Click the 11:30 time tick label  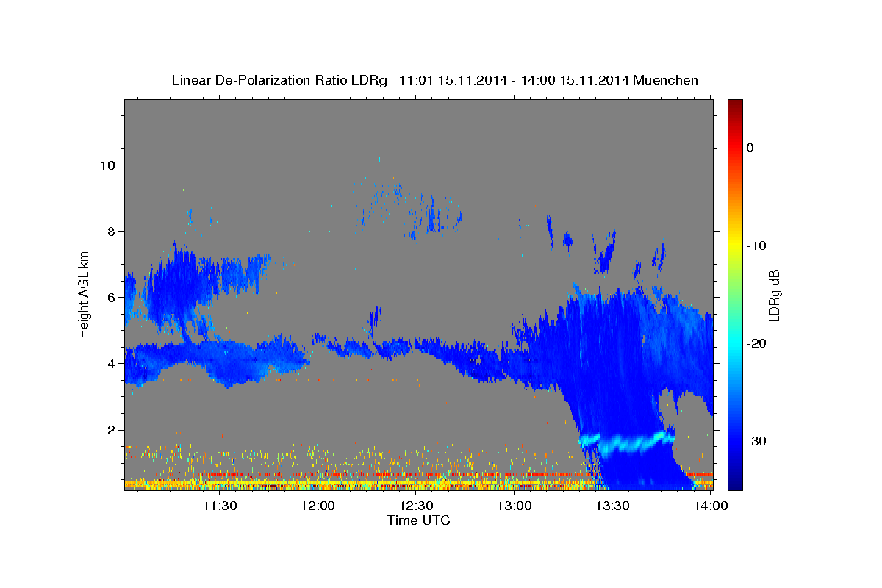[219, 506]
